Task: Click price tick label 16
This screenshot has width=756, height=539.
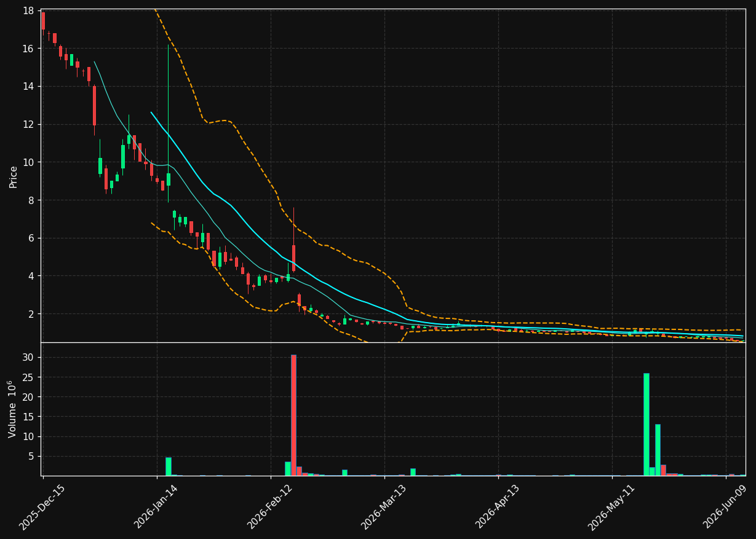Action: click(x=28, y=49)
